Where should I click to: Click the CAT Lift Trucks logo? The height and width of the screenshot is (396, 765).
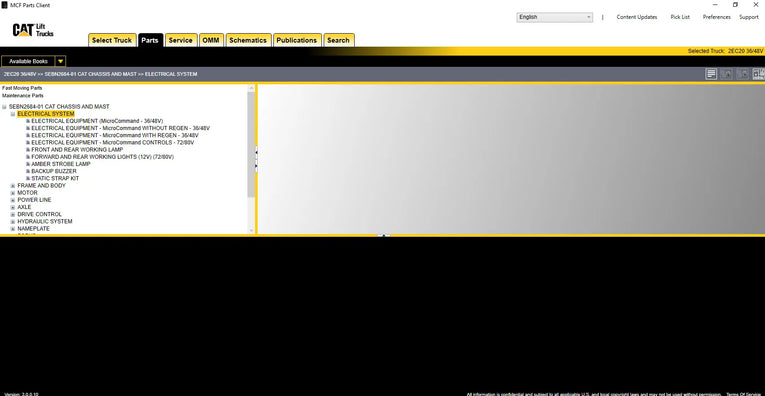coord(33,30)
